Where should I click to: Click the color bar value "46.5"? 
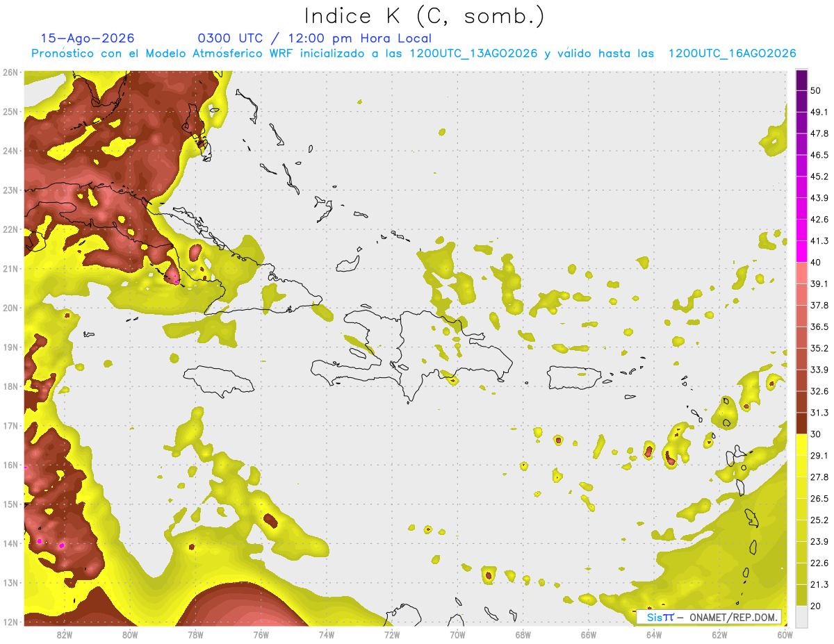(819, 155)
